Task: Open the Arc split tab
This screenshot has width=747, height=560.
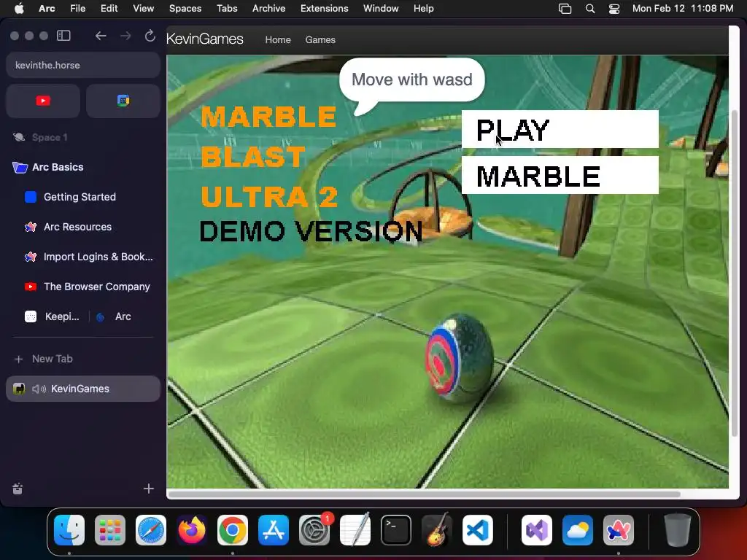Action: point(115,316)
